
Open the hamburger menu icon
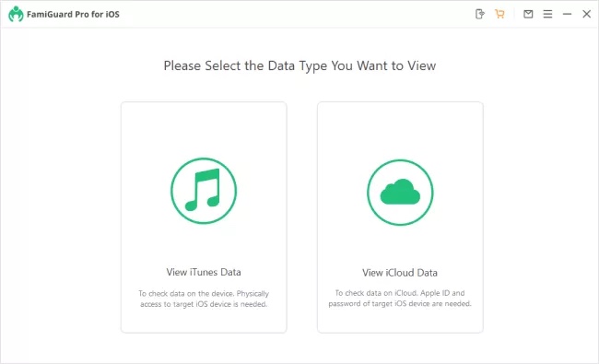547,14
